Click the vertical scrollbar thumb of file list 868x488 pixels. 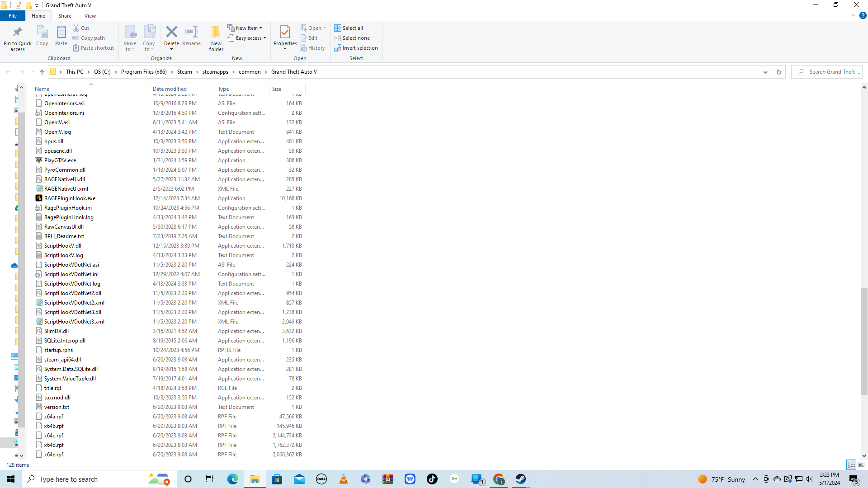point(864,341)
